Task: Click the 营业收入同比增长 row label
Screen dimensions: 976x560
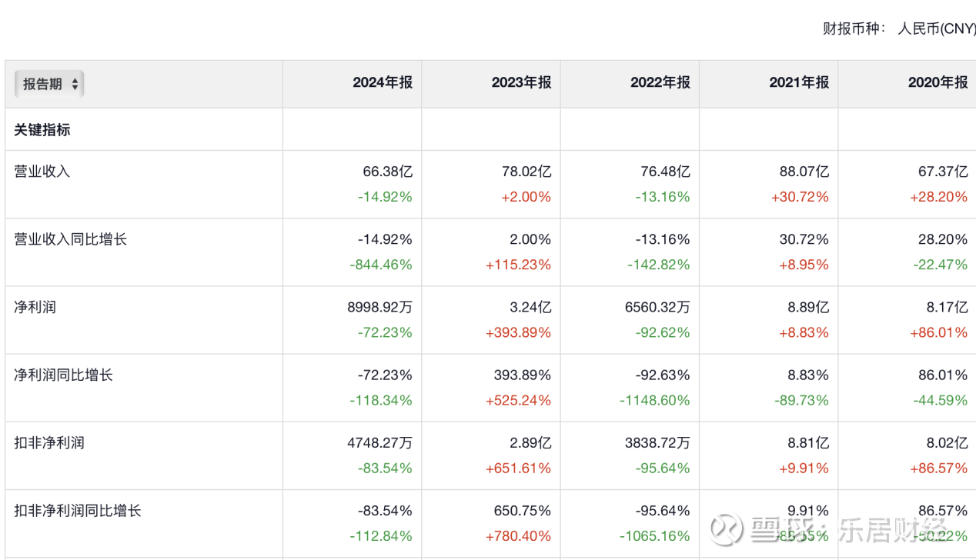Action: pos(71,239)
